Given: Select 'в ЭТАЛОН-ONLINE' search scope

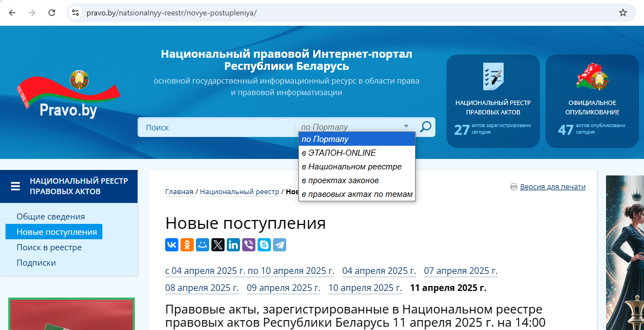Looking at the screenshot, I should pyautogui.click(x=339, y=153).
